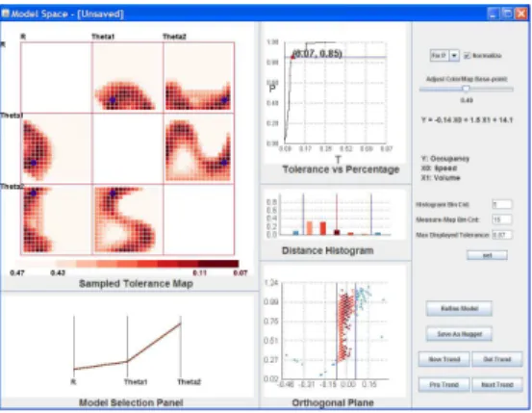The image size is (532, 413).
Task: Click the Orthogonal Plane title
Action: pyautogui.click(x=333, y=402)
